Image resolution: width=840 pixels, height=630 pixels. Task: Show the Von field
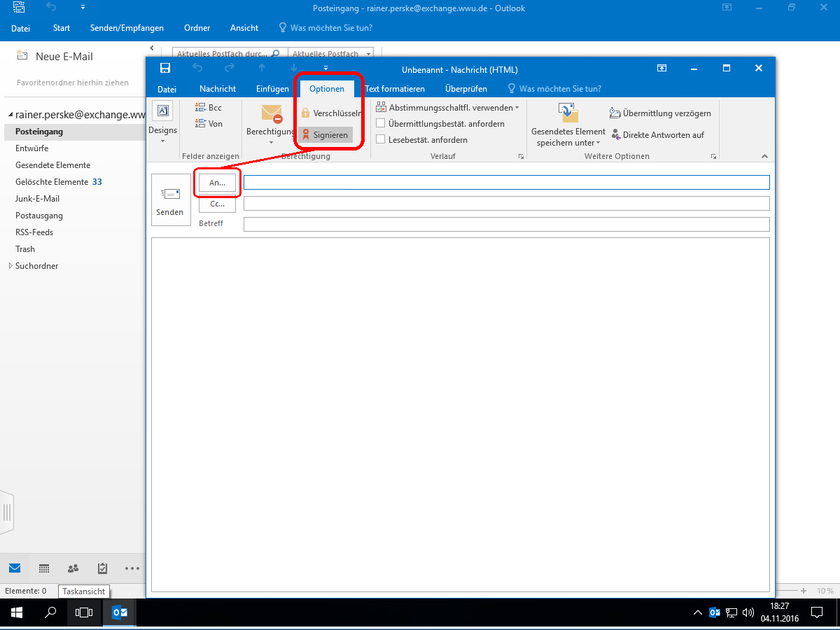point(209,123)
